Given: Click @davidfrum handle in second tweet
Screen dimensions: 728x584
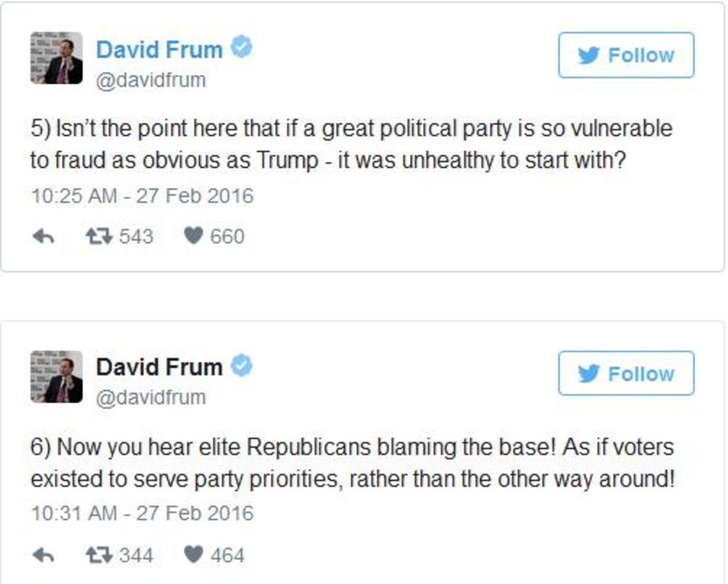Looking at the screenshot, I should [x=151, y=397].
